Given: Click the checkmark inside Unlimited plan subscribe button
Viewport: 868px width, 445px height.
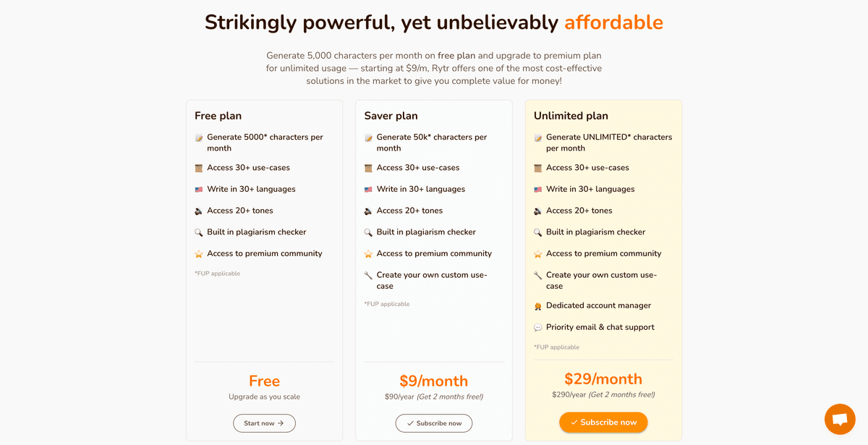Looking at the screenshot, I should [x=575, y=422].
